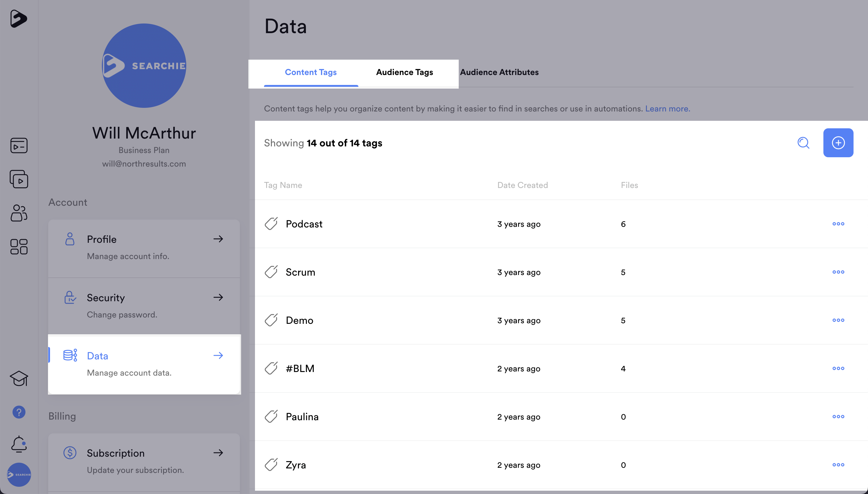Open the three-dot menu for the Demo tag
This screenshot has height=494, width=868.
coord(838,320)
